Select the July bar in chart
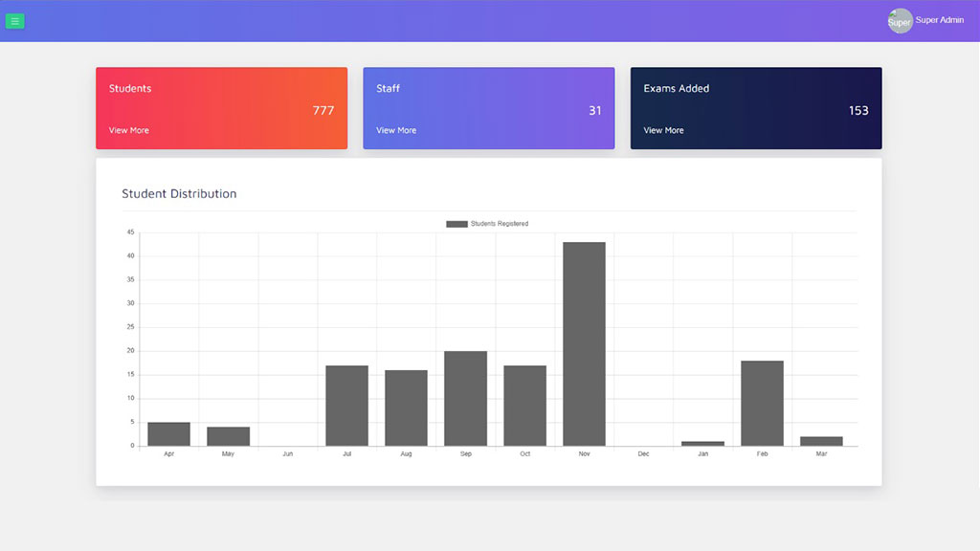Image resolution: width=980 pixels, height=551 pixels. tap(346, 406)
